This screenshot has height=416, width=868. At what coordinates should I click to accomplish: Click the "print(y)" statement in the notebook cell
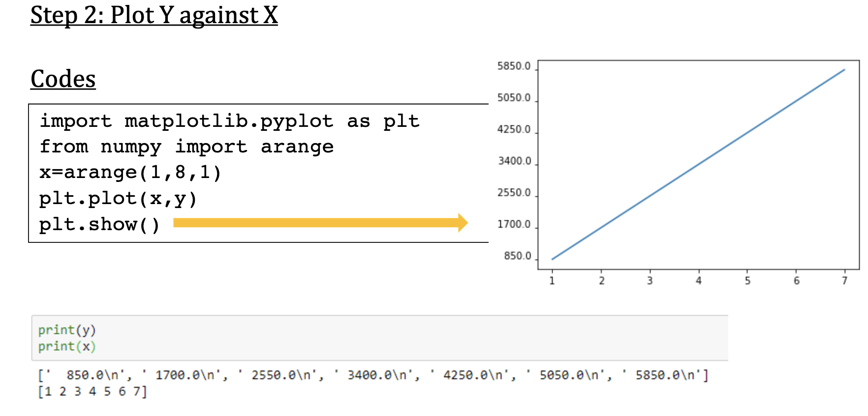tap(67, 330)
